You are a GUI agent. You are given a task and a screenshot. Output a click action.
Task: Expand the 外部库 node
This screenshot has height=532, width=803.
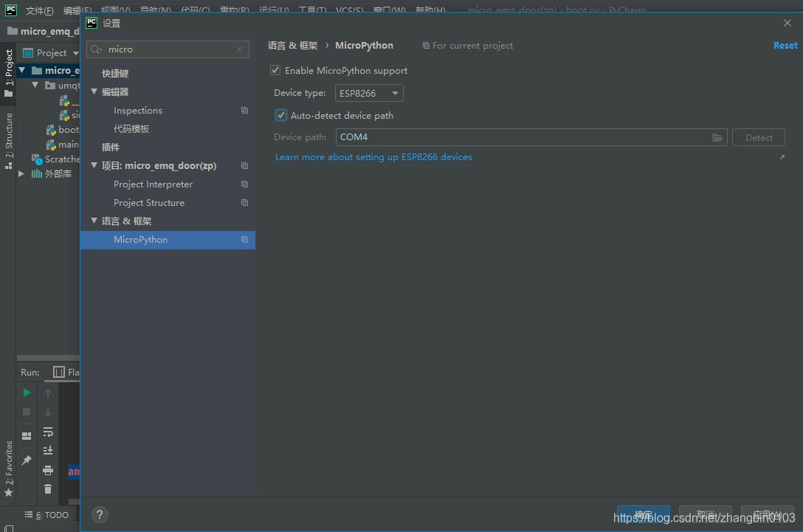(x=21, y=174)
